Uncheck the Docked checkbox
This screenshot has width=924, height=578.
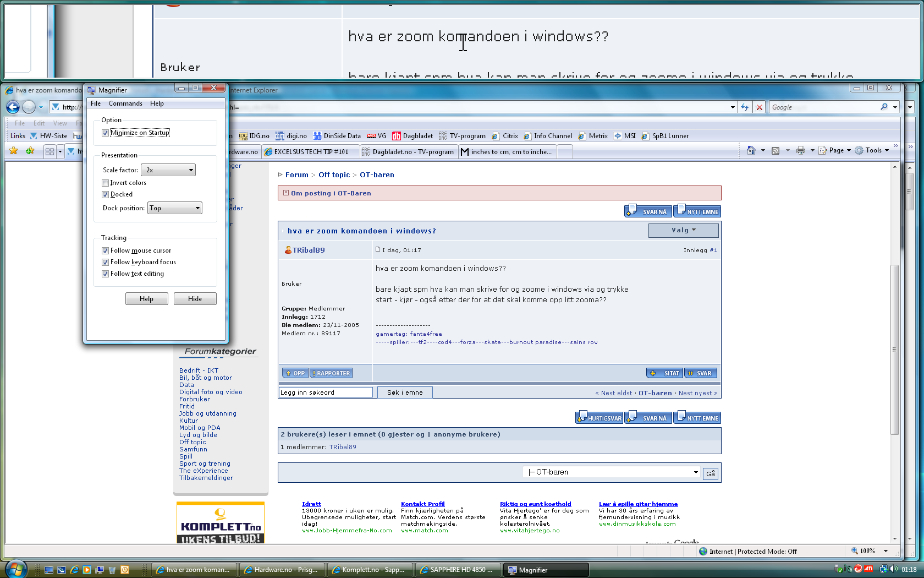[x=105, y=194]
